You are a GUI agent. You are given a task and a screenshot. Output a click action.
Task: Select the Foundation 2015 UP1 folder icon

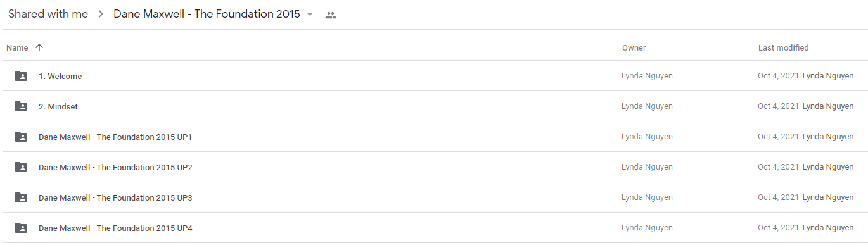tap(21, 137)
